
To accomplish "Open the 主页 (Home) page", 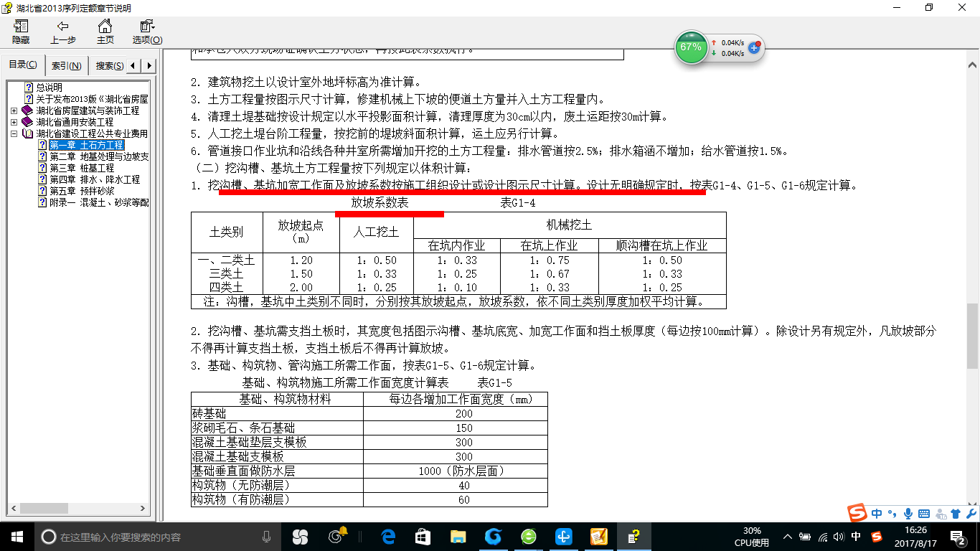I will [105, 32].
